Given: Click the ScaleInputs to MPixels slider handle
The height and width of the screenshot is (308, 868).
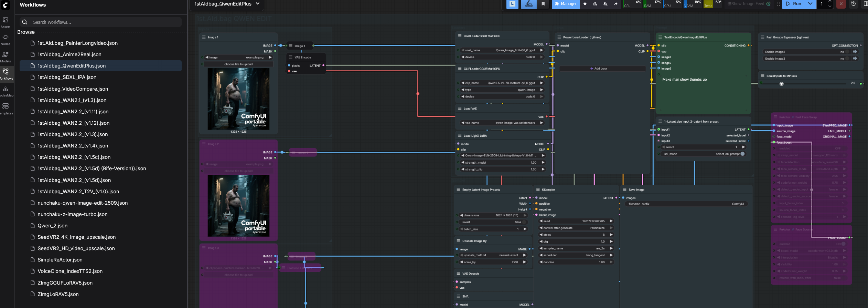Looking at the screenshot, I should coord(781,84).
